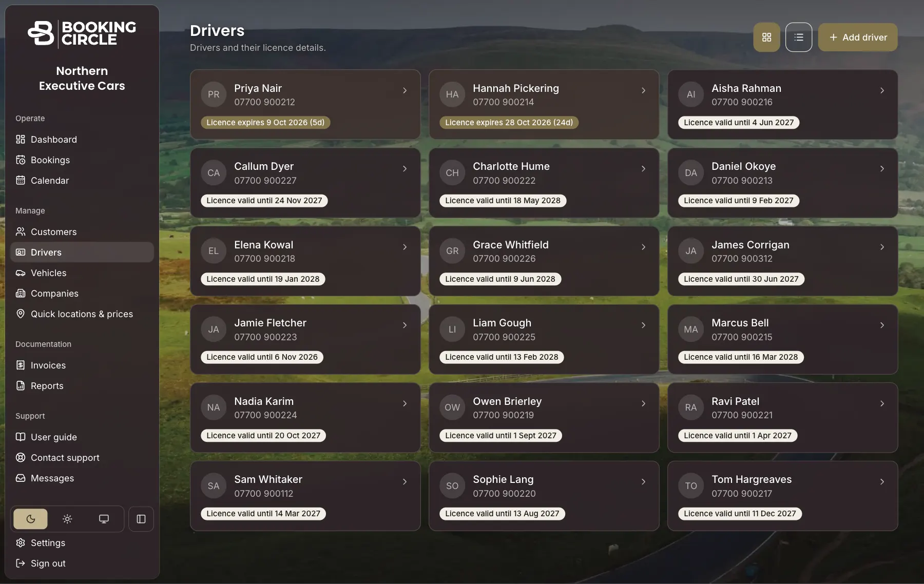The image size is (924, 584).
Task: Click Callum Dyer's CA avatar
Action: tap(214, 173)
